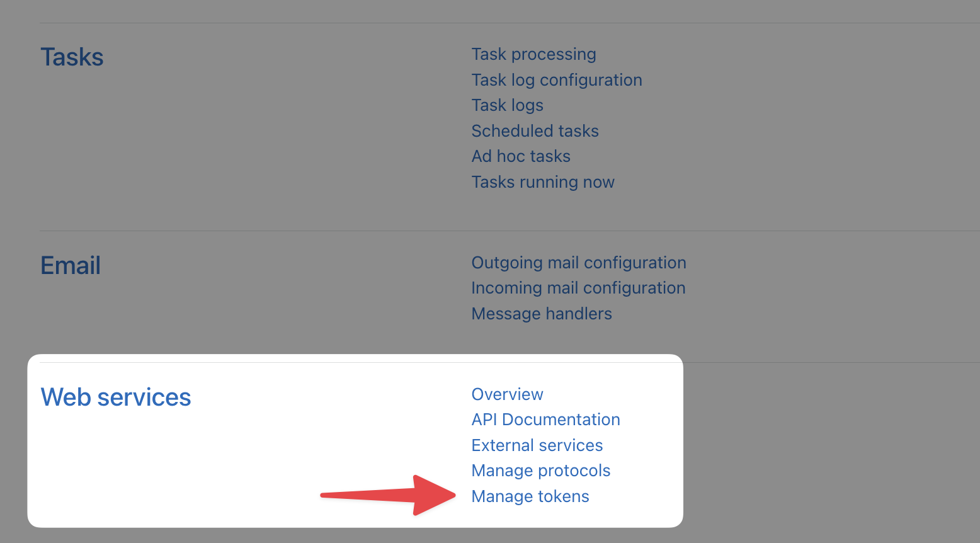Click the Web services category heading
980x543 pixels.
point(116,397)
